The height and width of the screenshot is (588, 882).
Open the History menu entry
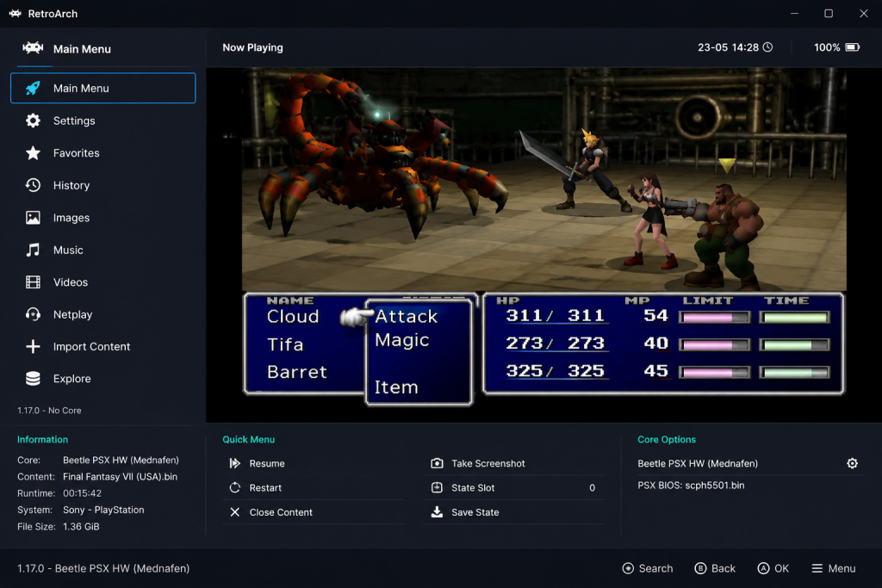click(x=103, y=185)
